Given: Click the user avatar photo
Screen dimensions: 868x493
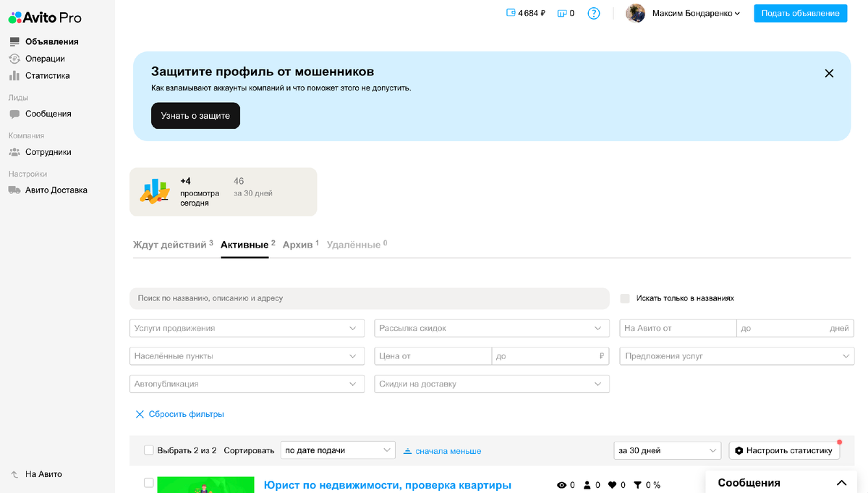Looking at the screenshot, I should click(x=635, y=13).
